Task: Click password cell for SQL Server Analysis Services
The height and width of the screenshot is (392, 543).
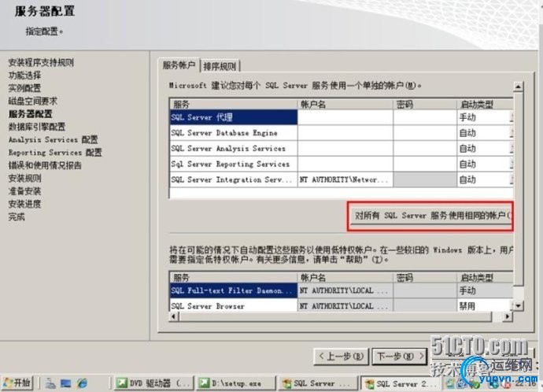Action: pyautogui.click(x=425, y=148)
